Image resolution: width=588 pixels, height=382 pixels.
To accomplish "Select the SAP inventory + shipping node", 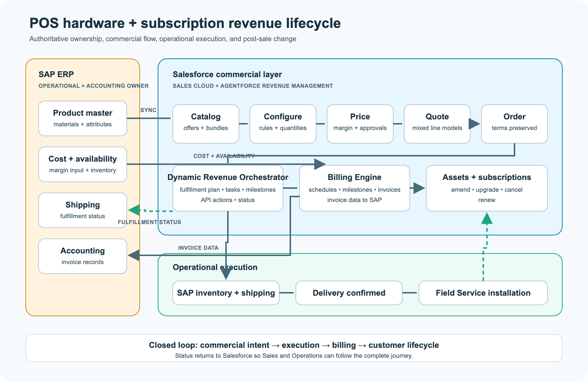I will pyautogui.click(x=226, y=293).
